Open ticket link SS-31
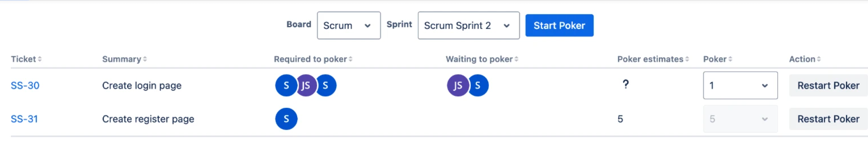 click(24, 119)
